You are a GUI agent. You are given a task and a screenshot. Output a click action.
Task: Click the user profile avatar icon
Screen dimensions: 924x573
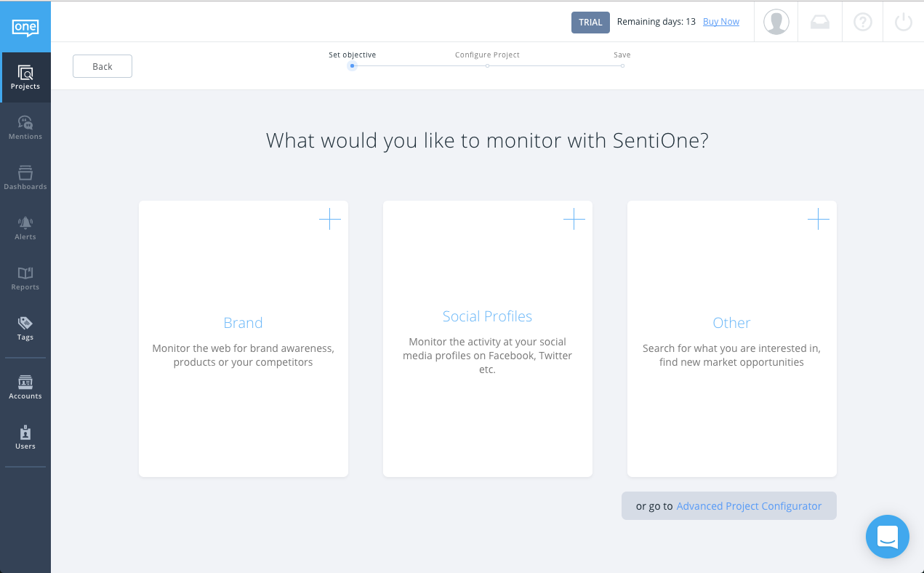point(776,22)
